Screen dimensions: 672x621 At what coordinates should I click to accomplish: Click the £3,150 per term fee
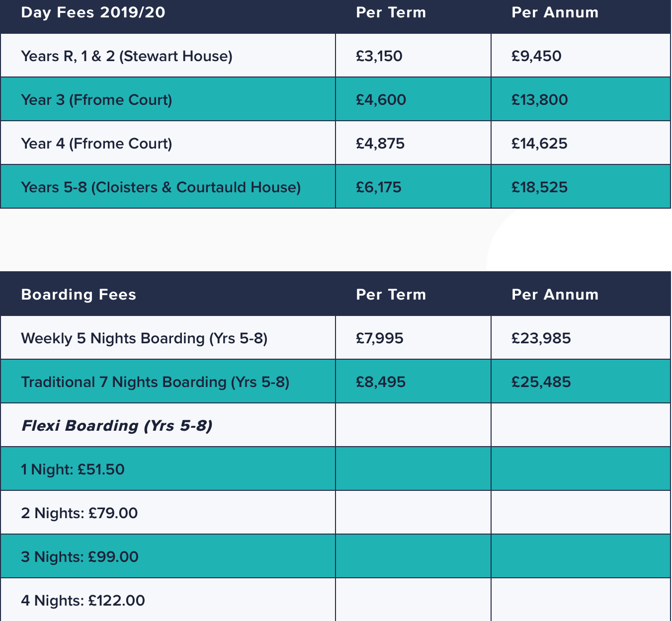(x=379, y=56)
